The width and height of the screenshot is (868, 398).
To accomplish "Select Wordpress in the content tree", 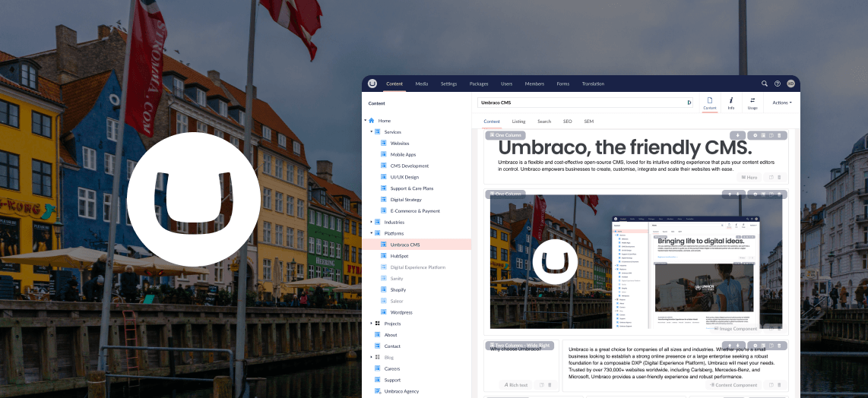I will coord(401,312).
